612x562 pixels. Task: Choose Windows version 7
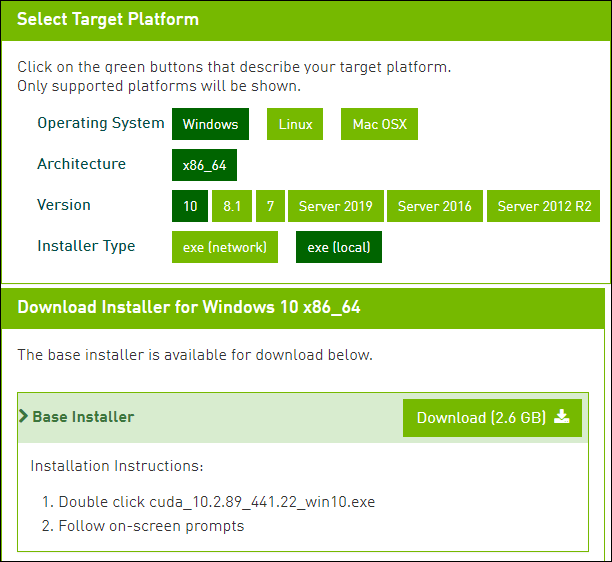pos(269,207)
